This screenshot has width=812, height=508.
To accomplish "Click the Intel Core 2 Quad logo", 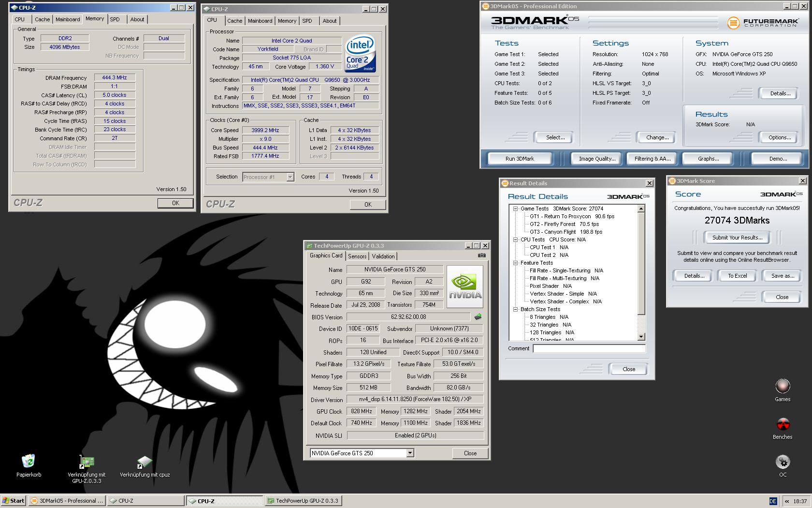I will (360, 53).
